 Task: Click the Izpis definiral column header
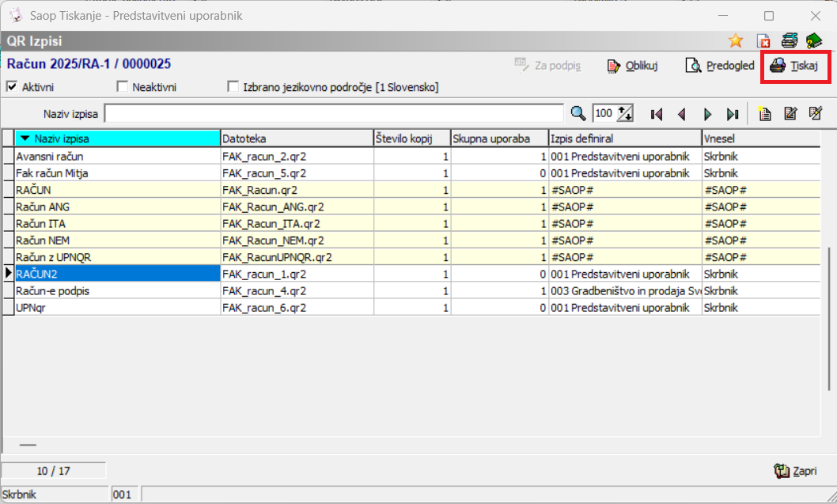(625, 138)
